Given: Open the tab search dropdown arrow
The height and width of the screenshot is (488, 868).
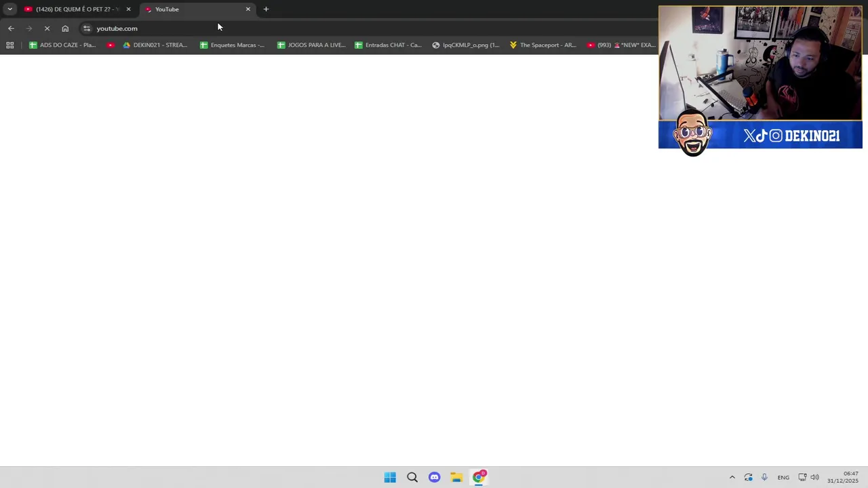Looking at the screenshot, I should (x=9, y=9).
